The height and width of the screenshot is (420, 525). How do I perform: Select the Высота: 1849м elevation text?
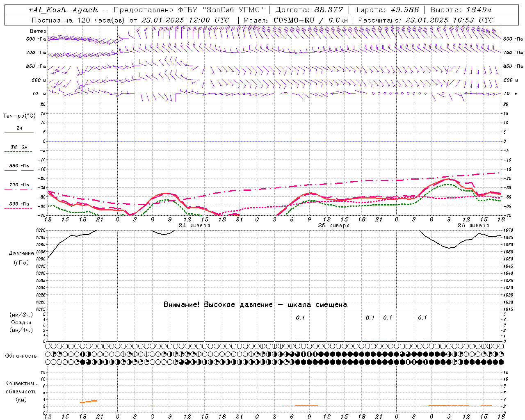pos(461,10)
